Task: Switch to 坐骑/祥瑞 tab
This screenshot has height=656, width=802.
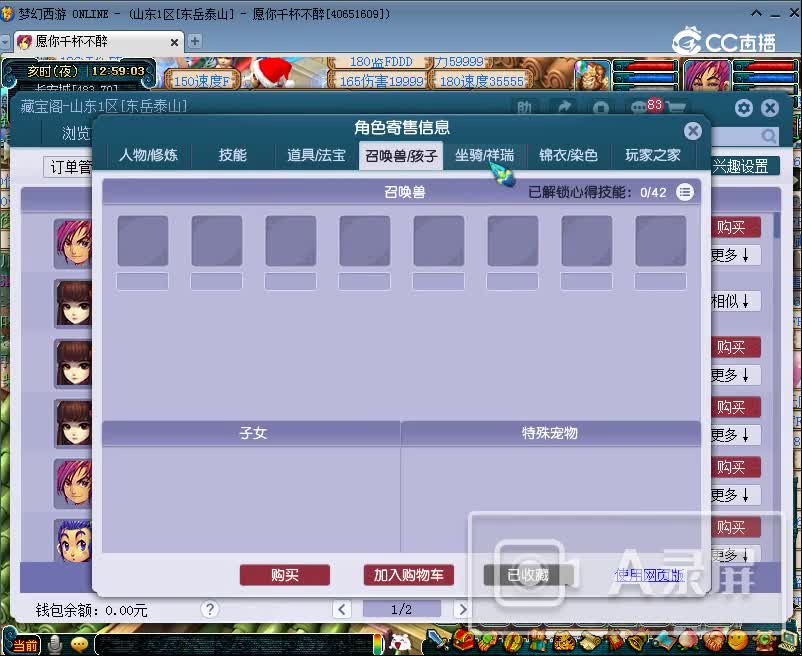Action: click(484, 155)
